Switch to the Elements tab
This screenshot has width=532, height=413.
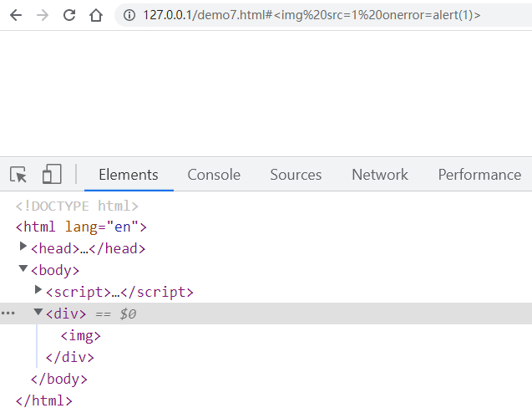click(x=129, y=175)
